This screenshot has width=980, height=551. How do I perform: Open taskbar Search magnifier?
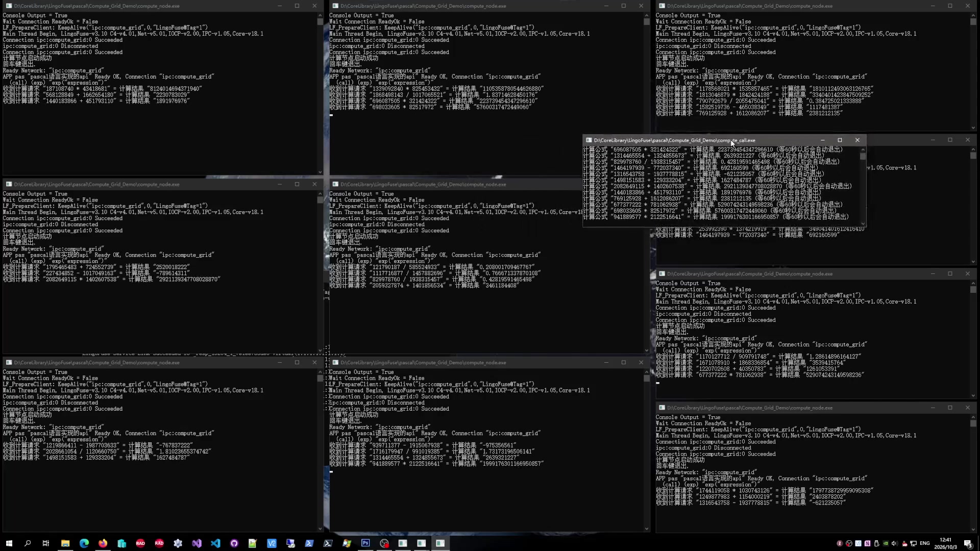[28, 543]
